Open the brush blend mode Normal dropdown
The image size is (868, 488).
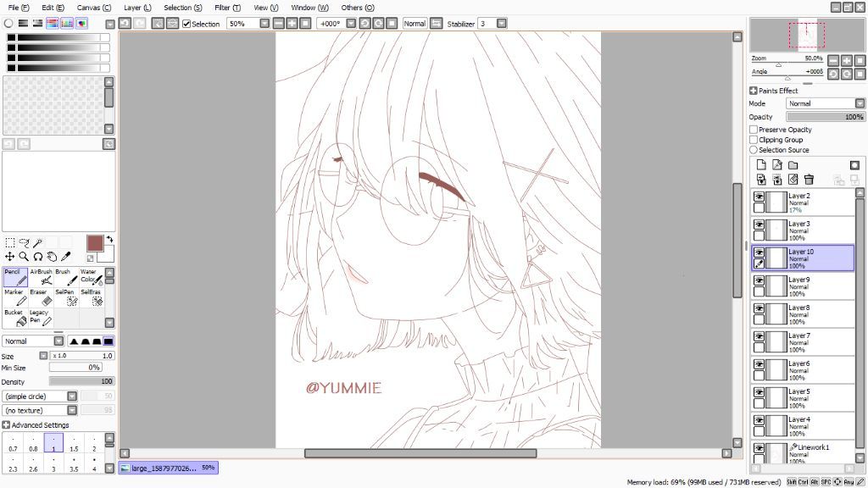[58, 341]
